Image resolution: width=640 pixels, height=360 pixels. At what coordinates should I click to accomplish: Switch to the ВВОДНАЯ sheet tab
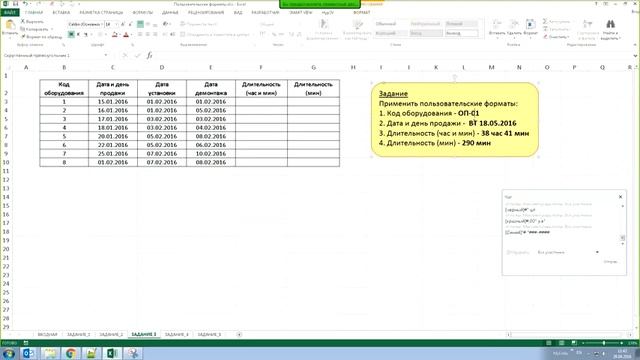coord(48,334)
